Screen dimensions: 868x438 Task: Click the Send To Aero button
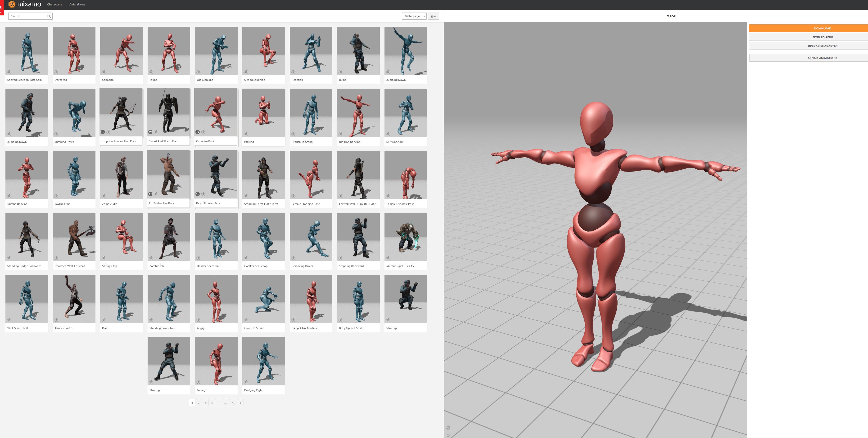pos(809,37)
